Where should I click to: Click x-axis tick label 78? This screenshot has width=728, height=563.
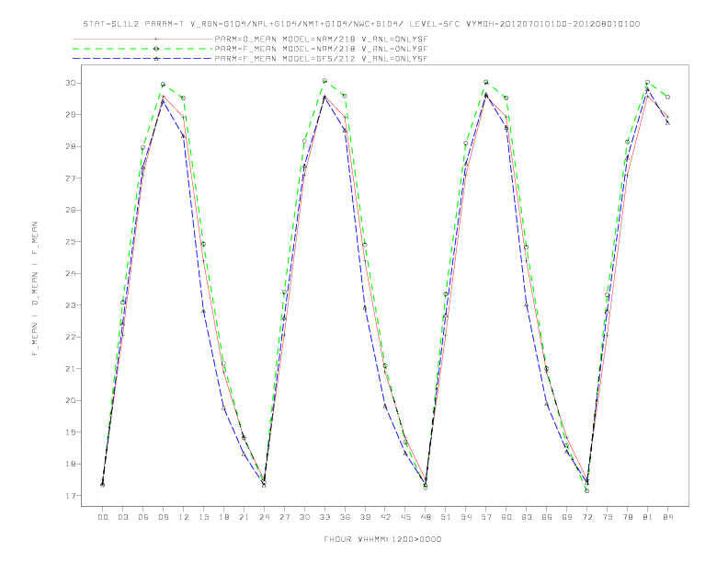pyautogui.click(x=628, y=517)
